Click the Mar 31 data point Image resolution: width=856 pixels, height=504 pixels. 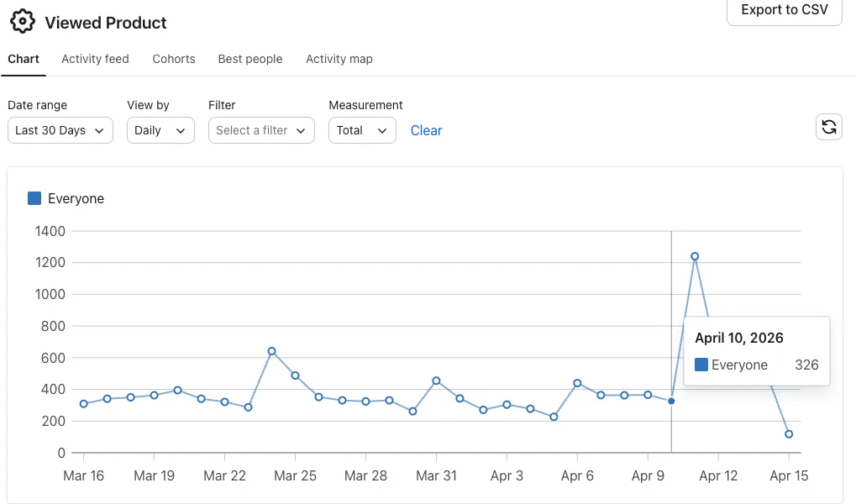click(436, 381)
